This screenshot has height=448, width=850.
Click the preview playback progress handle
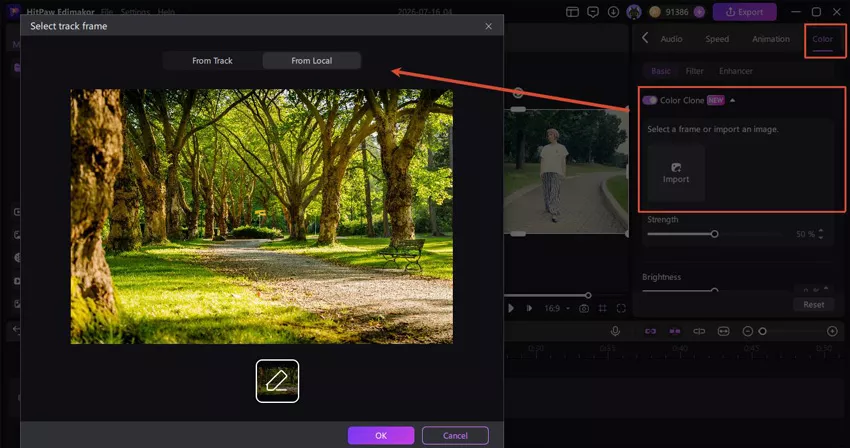click(588, 296)
